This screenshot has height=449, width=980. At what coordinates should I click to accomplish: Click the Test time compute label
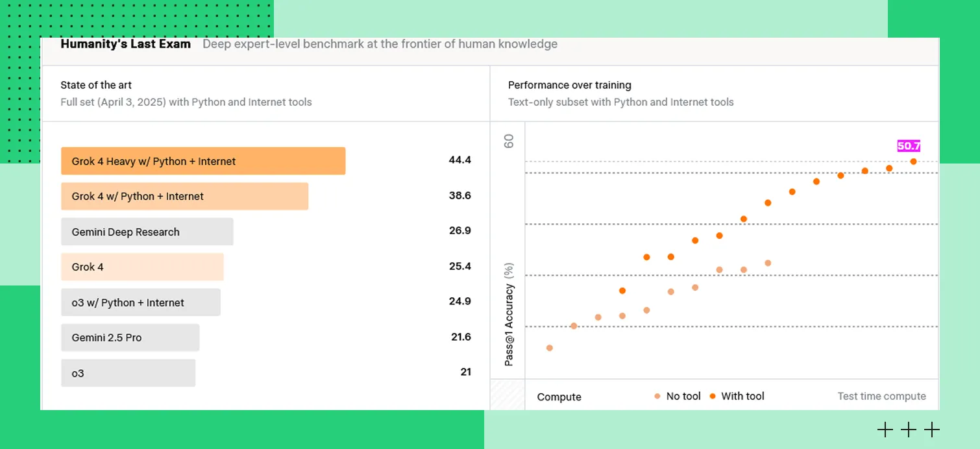click(881, 396)
